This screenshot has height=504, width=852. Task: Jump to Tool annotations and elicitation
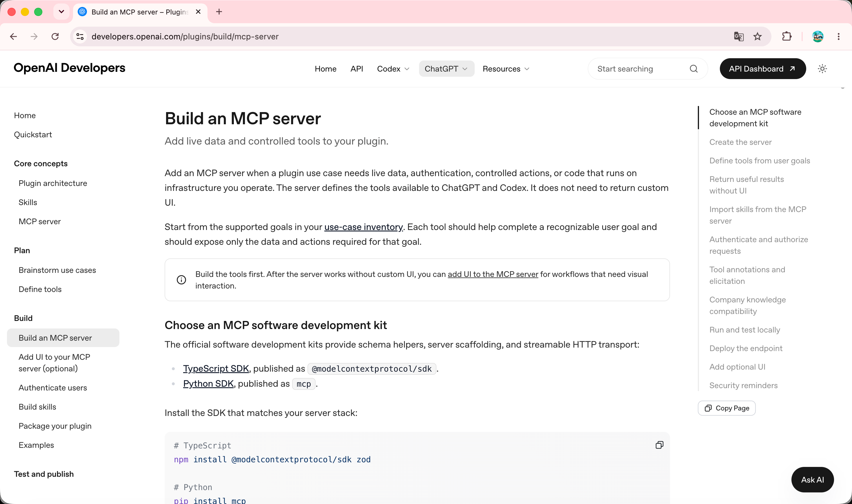click(747, 275)
